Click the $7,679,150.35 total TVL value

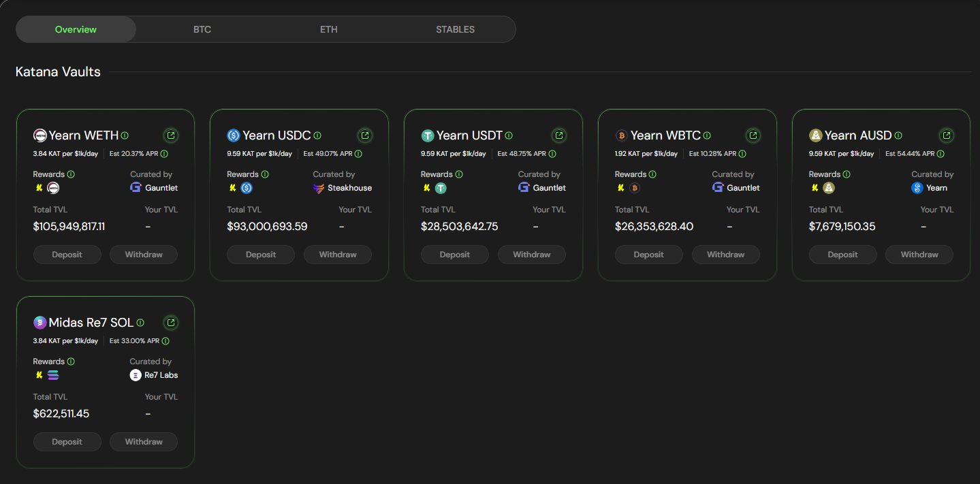[x=842, y=226]
